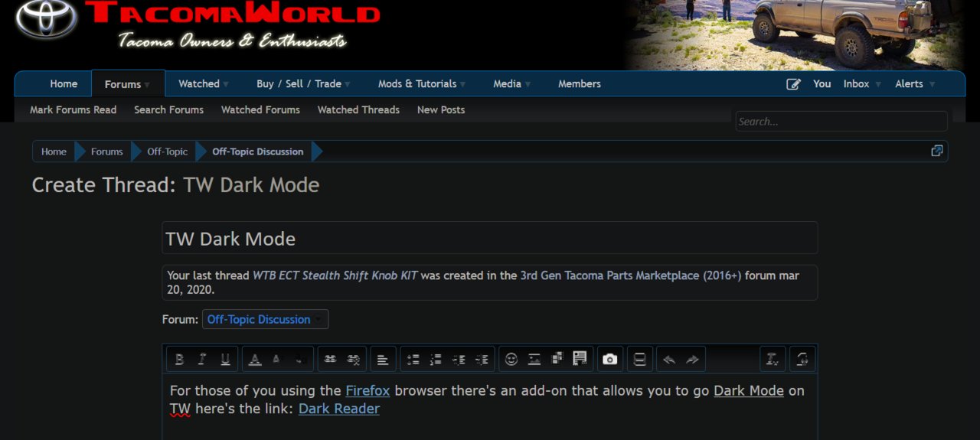Toggle underline formatting in the editor
The image size is (980, 440).
(225, 359)
